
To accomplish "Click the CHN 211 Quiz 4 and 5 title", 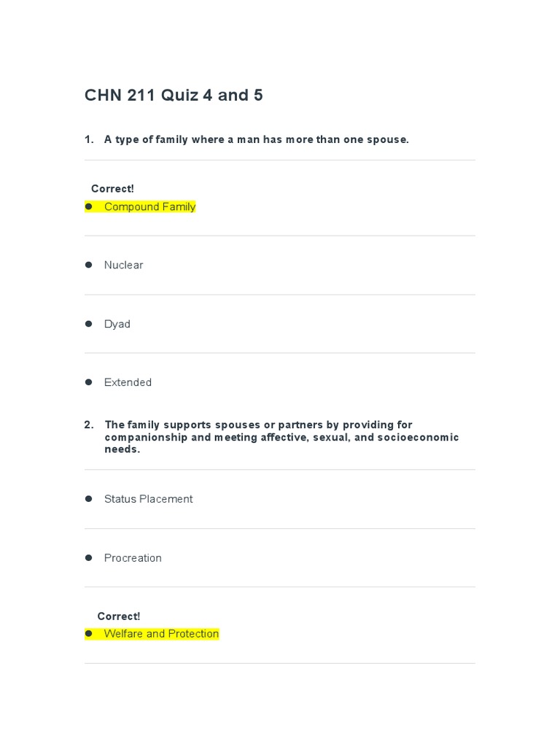I will coord(174,95).
